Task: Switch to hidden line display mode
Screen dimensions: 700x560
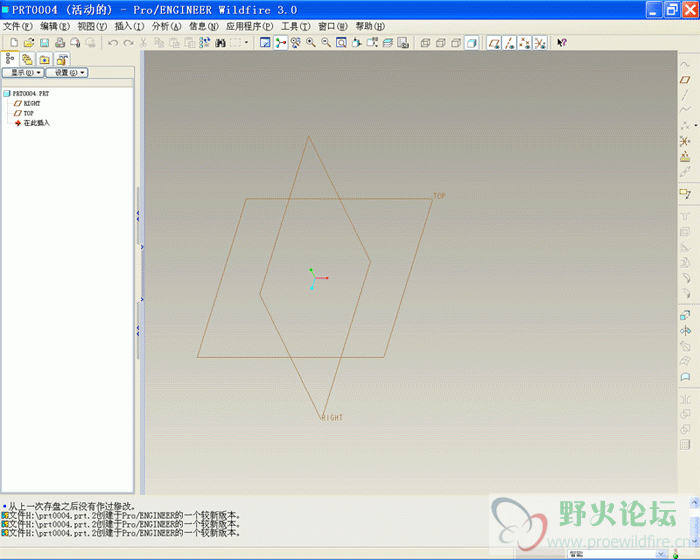Action: (441, 43)
